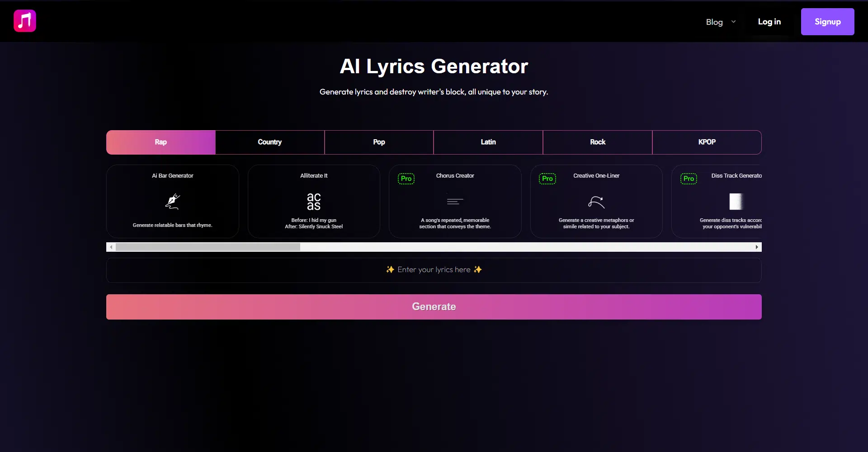
Task: Click the Signup button
Action: [827, 22]
